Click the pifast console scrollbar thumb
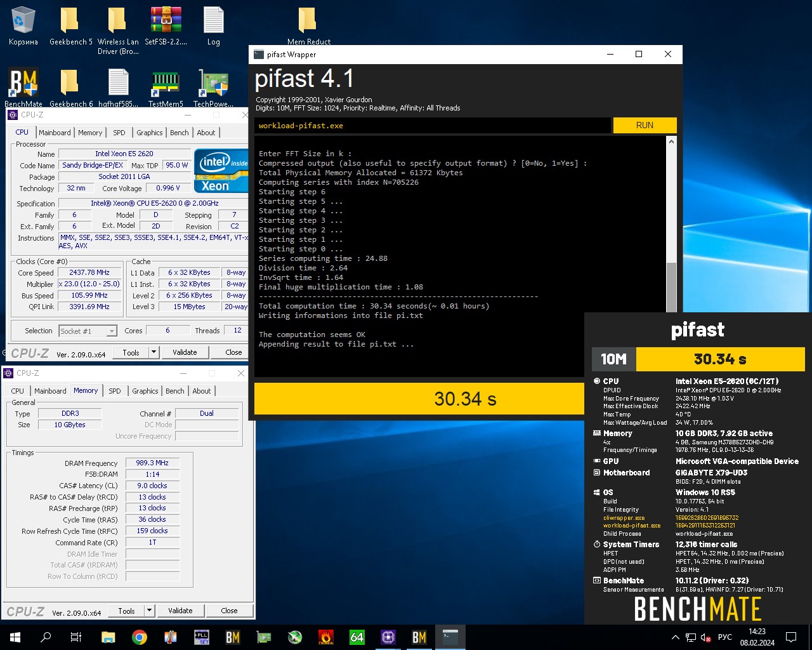Screen dimensions: 812x650 point(671,287)
